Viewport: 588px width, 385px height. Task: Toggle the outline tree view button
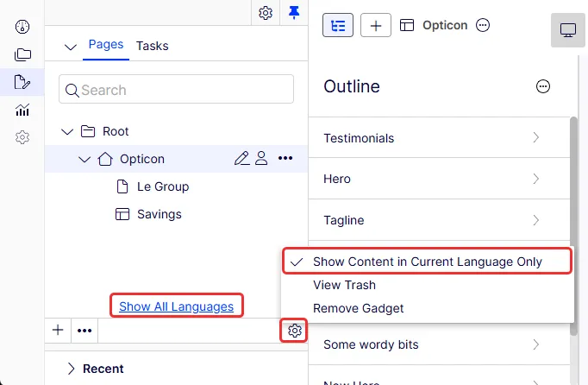pos(338,25)
